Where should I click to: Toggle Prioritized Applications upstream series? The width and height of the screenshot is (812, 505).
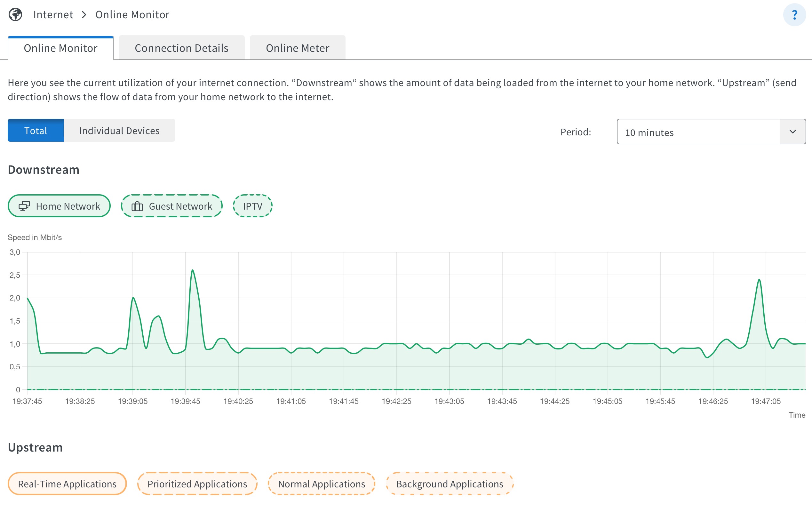click(197, 484)
